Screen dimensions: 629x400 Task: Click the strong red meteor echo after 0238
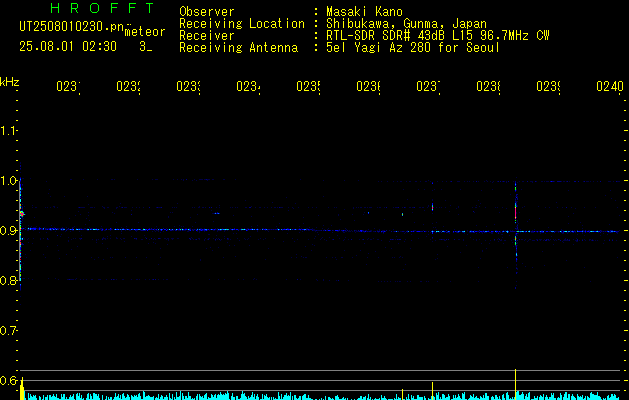[x=515, y=211]
